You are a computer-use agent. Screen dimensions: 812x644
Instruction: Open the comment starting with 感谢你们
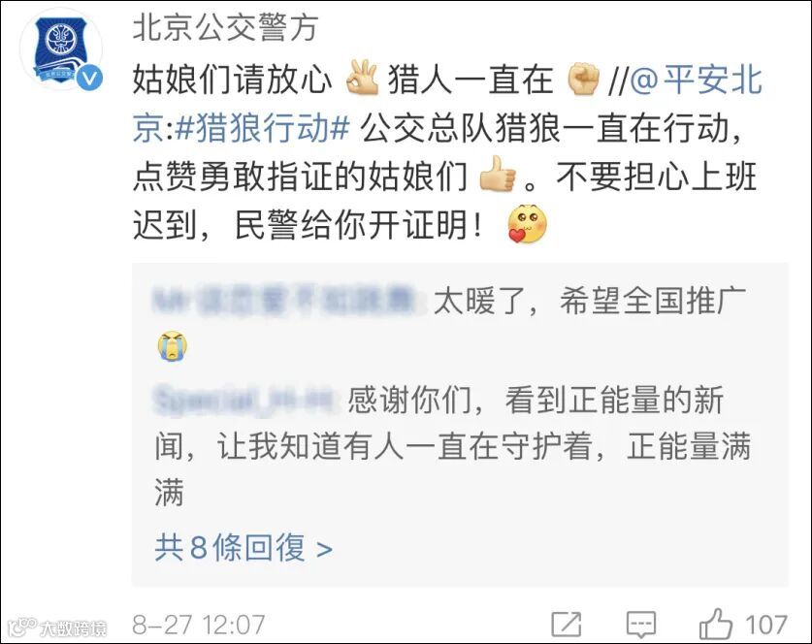coord(453,445)
